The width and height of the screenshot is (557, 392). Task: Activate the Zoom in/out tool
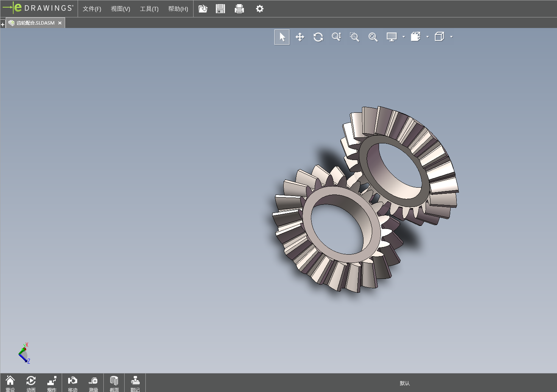coord(336,37)
